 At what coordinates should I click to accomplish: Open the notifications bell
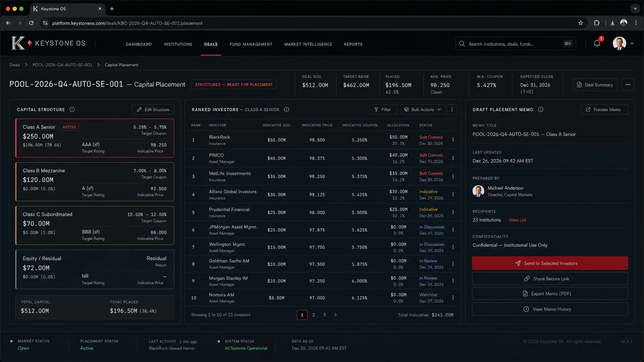click(597, 43)
